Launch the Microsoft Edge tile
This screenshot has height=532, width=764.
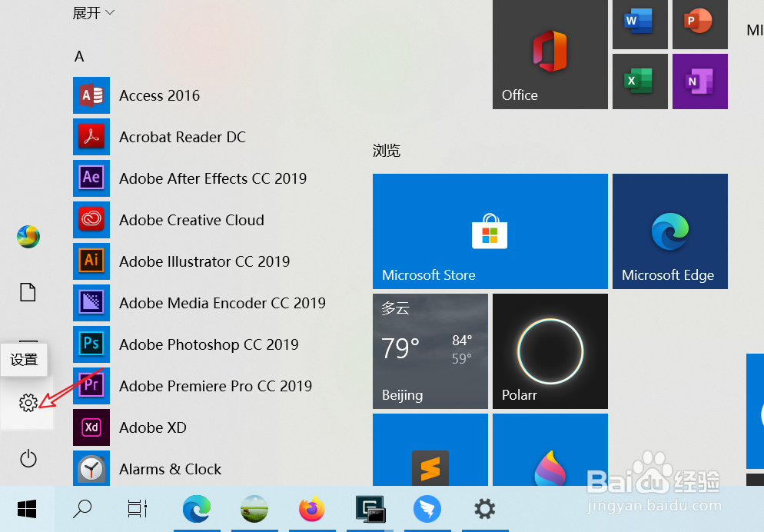tap(670, 231)
